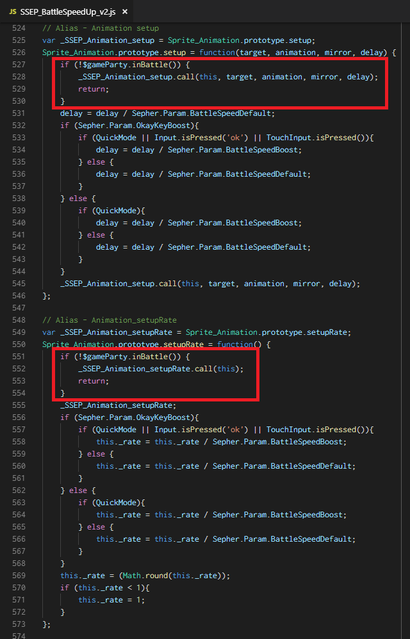Click 'var _SSEP_Animation_setupRate' on line 549

107,332
